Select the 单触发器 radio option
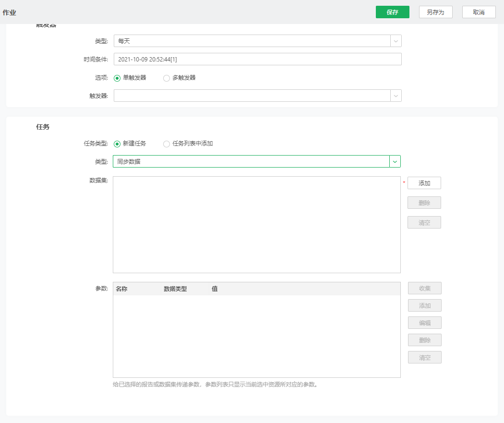The width and height of the screenshot is (504, 423). click(117, 78)
